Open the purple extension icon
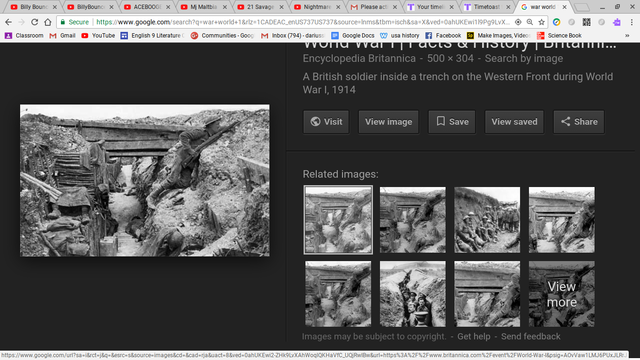This screenshot has width=640, height=360. (617, 22)
